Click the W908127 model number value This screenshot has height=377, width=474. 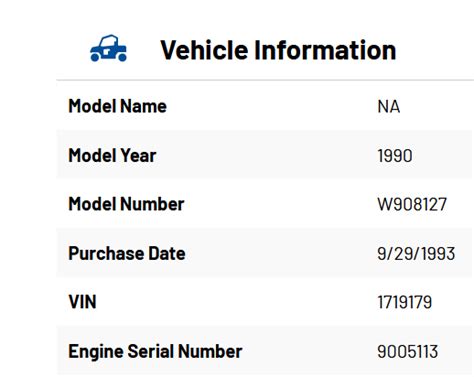pos(412,204)
